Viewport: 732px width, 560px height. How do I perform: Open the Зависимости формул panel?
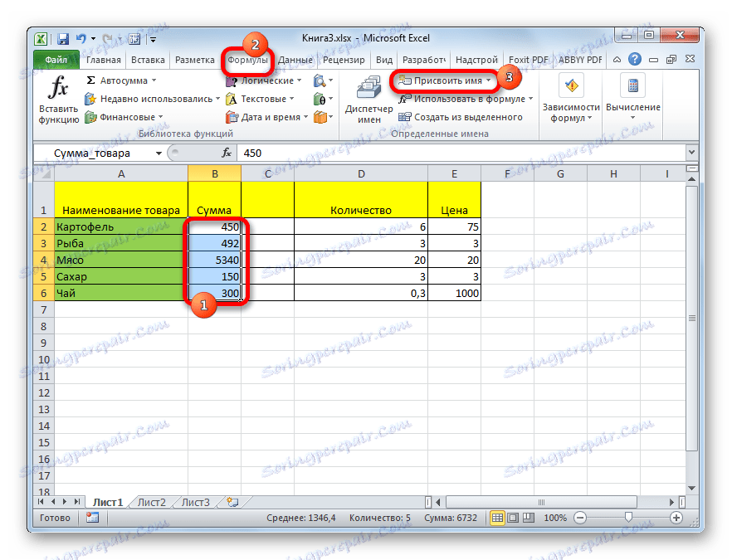click(x=572, y=95)
